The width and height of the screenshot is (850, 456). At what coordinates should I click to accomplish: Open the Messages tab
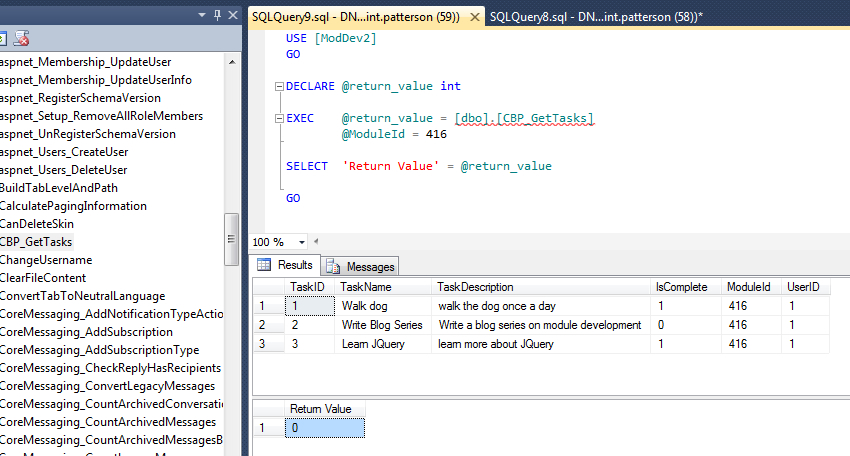tap(360, 267)
